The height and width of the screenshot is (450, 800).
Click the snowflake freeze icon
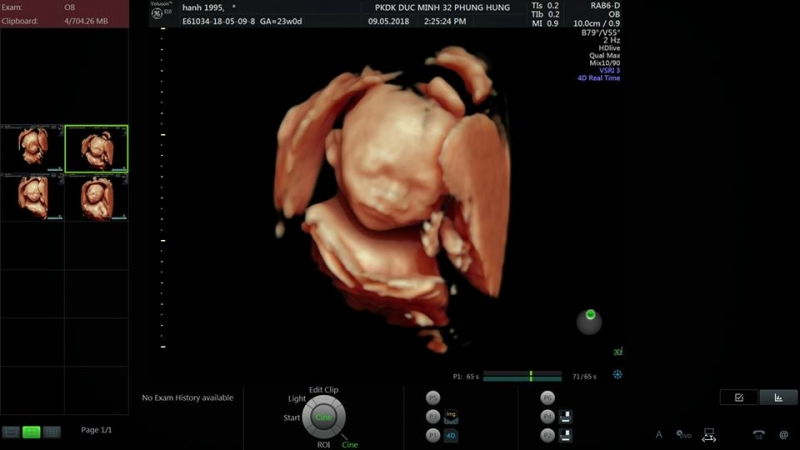pos(618,375)
